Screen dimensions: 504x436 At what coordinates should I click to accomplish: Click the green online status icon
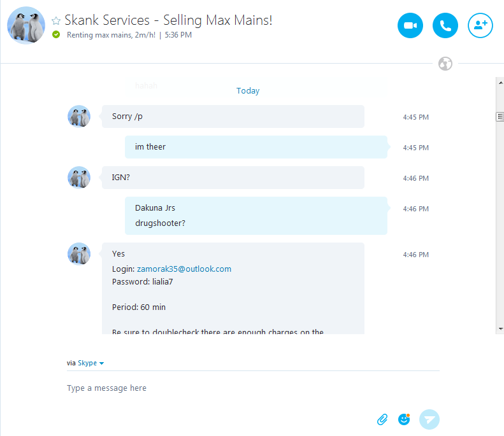tap(56, 34)
